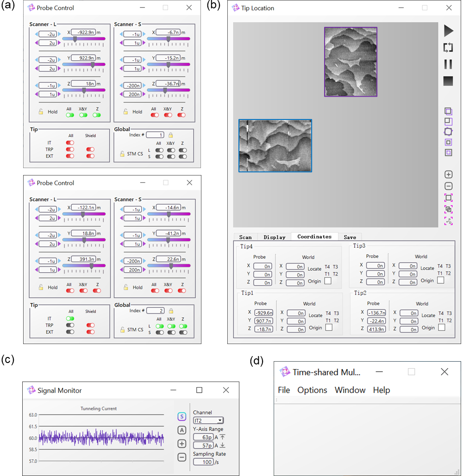
Task: Open the Channel IT2 dropdown in Signal Monitor
Action: click(208, 420)
